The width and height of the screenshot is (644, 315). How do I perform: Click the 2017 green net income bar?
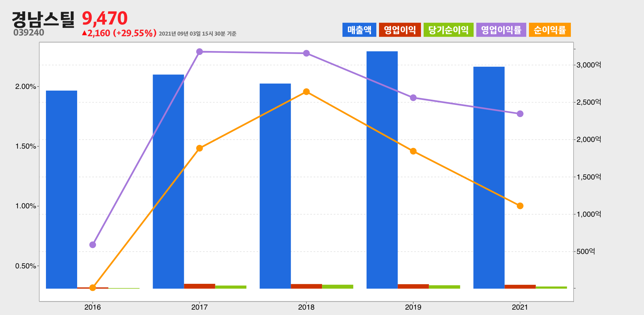click(x=231, y=287)
